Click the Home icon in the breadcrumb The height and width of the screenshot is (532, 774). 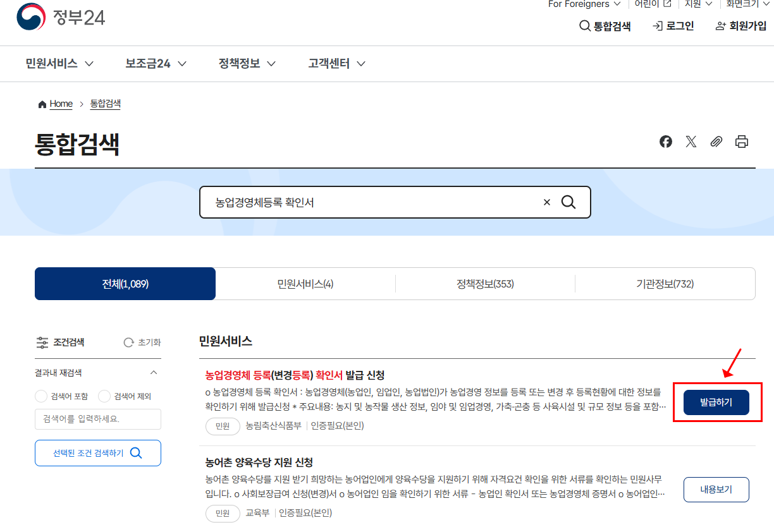pyautogui.click(x=42, y=104)
